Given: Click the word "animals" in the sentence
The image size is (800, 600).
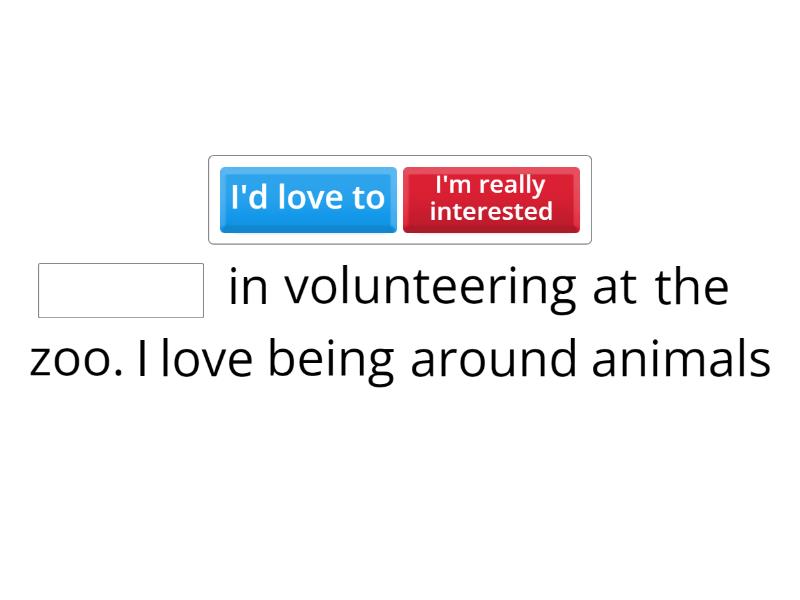Looking at the screenshot, I should tap(681, 360).
